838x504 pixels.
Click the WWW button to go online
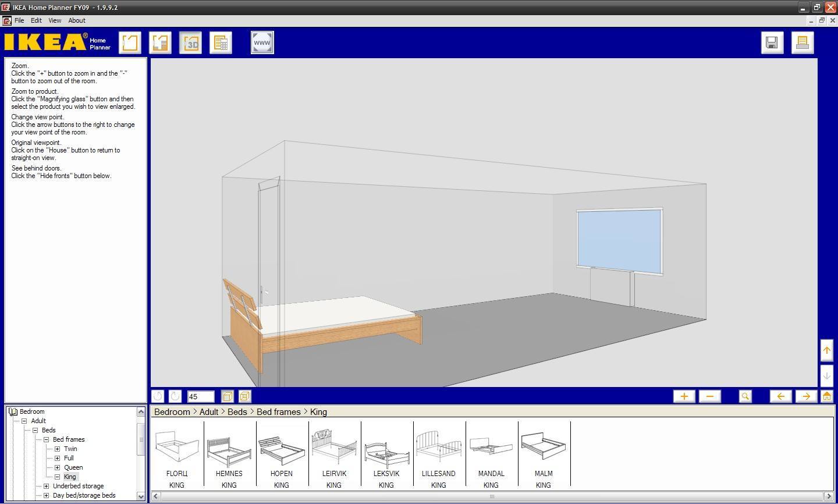click(262, 42)
